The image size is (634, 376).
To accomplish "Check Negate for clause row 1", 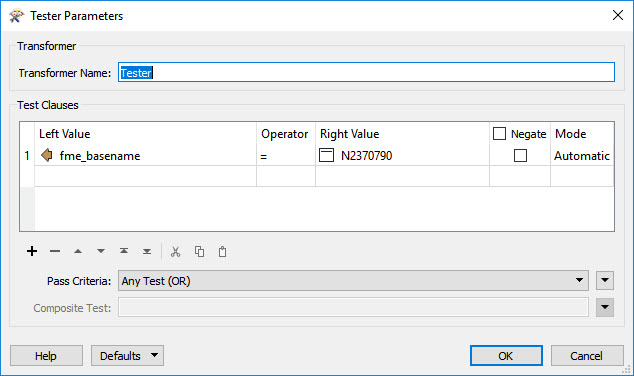I will [520, 155].
